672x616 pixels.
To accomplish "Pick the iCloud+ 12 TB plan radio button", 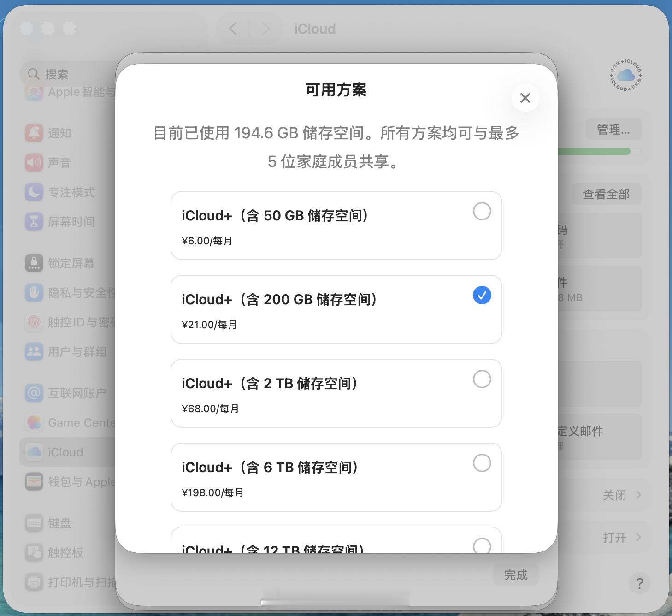I will pos(482,546).
